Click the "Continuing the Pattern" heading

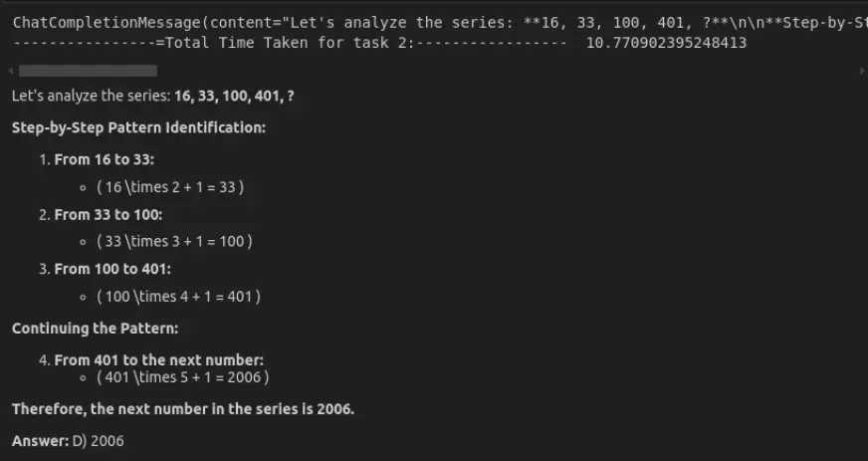coord(95,328)
